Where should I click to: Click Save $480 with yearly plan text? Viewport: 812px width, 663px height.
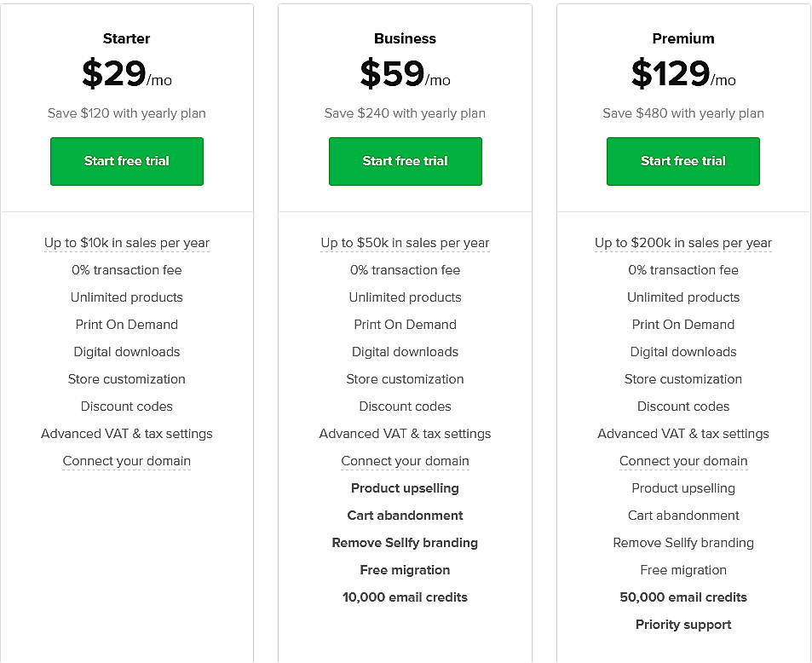click(682, 112)
